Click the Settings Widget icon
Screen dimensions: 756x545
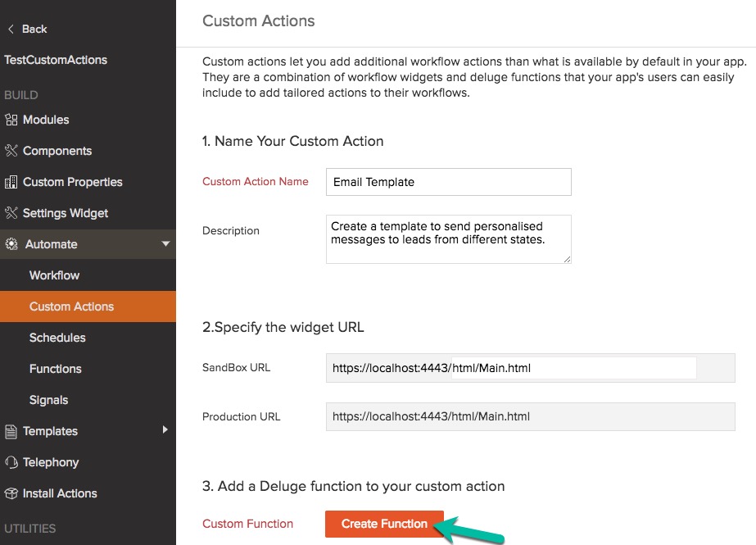[x=11, y=213]
